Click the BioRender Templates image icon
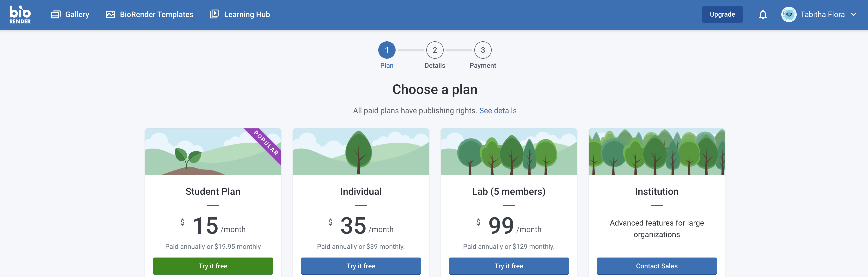Image resolution: width=868 pixels, height=277 pixels. coord(110,14)
